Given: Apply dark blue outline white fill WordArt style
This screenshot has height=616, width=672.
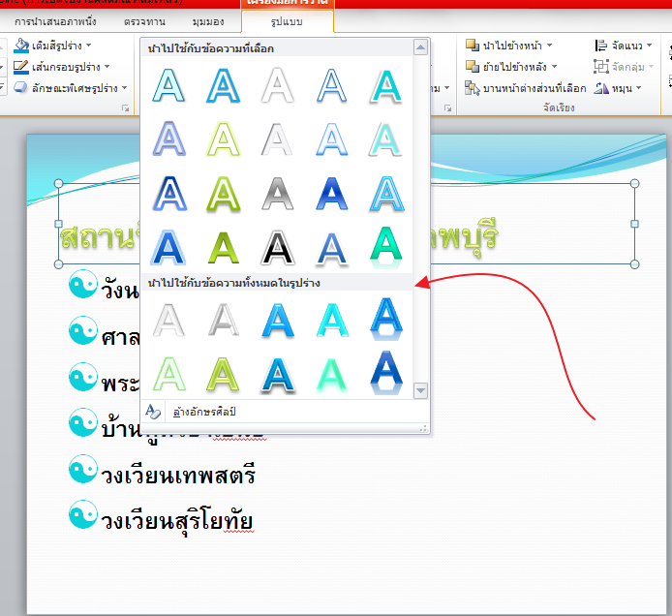Looking at the screenshot, I should point(168,194).
